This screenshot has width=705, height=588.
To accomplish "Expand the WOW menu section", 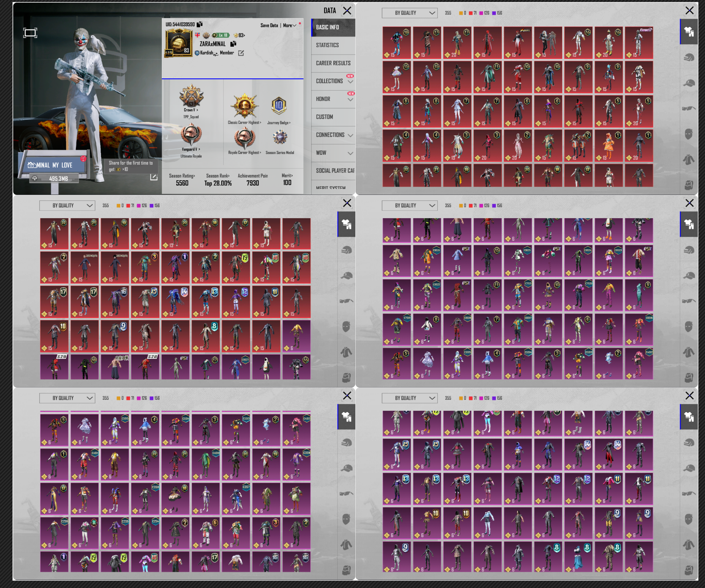I will [333, 153].
